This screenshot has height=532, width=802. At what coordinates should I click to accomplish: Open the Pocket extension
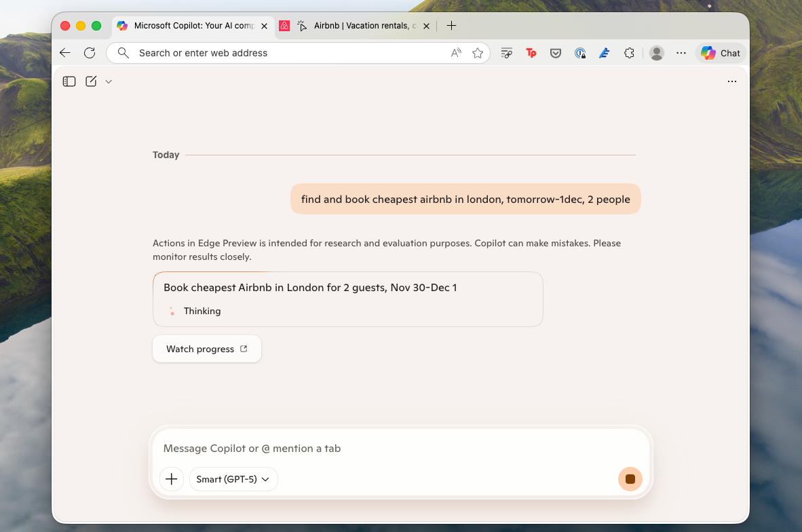[x=556, y=53]
